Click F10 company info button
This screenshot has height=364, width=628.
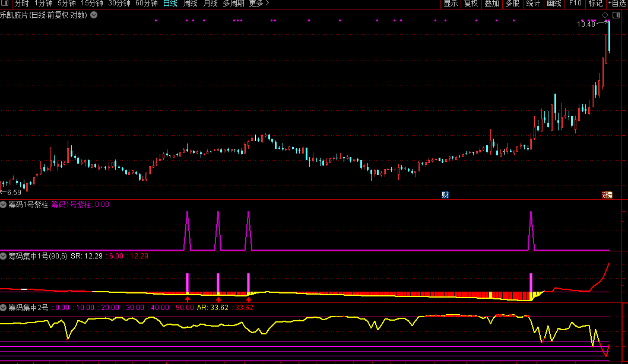point(575,4)
